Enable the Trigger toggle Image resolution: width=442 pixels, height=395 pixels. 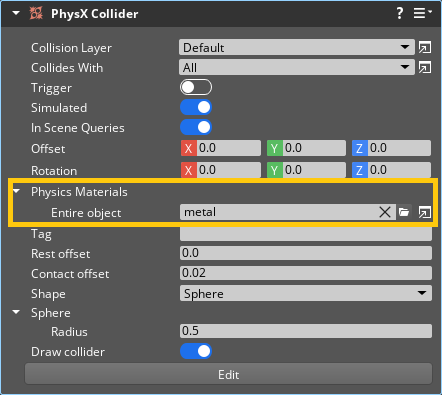tap(196, 87)
